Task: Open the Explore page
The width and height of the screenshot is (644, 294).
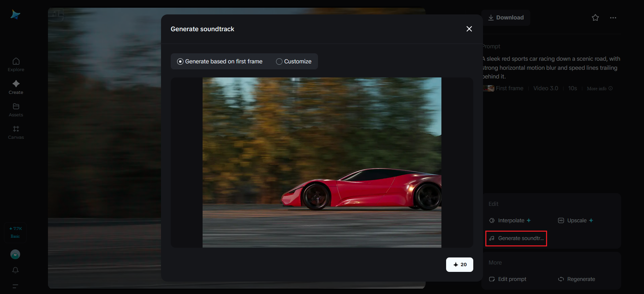Action: click(16, 65)
